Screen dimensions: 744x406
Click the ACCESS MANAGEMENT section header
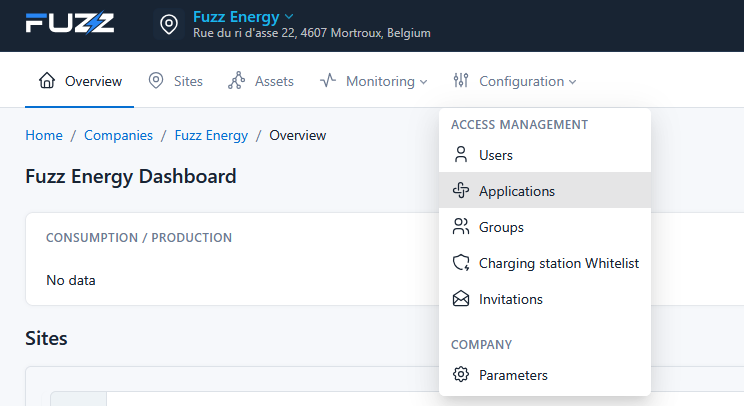click(520, 125)
